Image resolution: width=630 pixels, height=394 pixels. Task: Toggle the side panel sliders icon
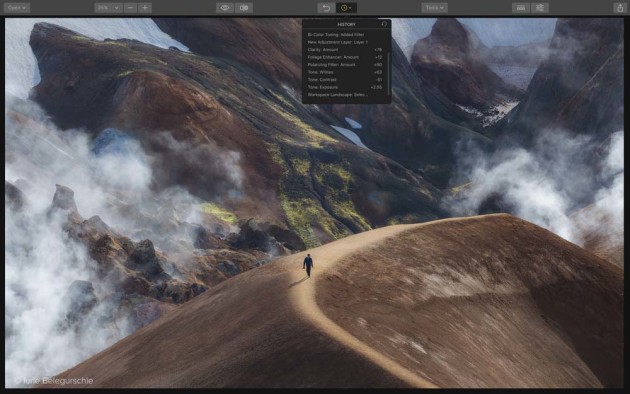click(540, 8)
